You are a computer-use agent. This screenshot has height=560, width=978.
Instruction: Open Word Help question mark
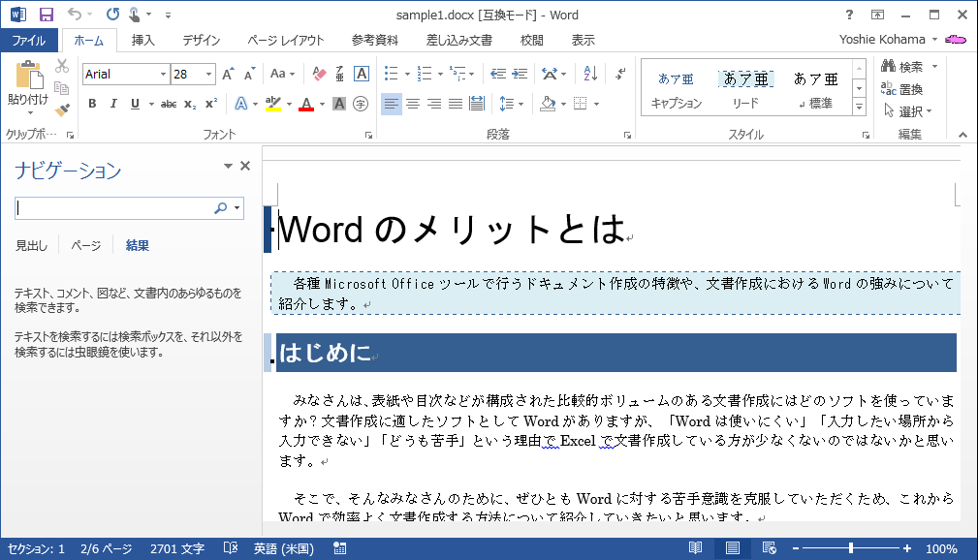coord(849,15)
